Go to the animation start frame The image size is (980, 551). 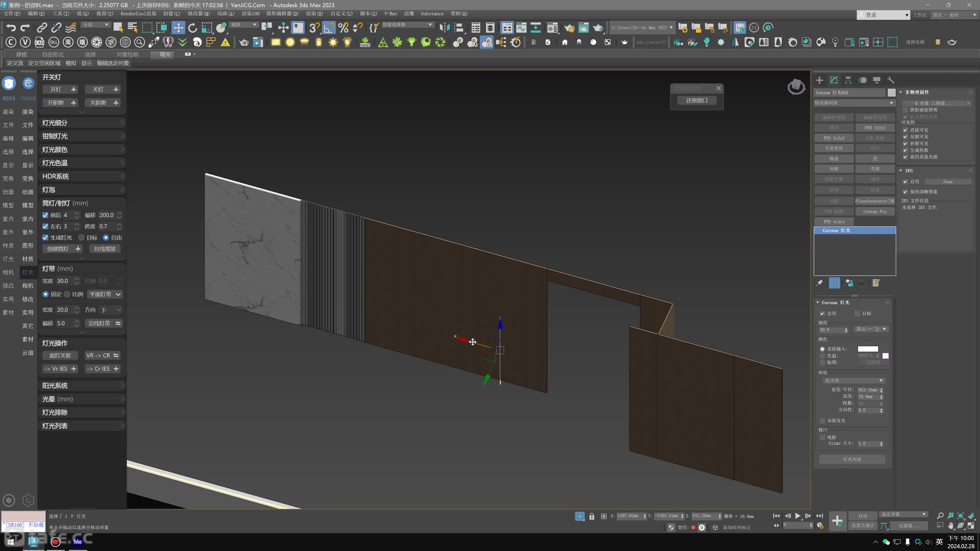coord(776,516)
